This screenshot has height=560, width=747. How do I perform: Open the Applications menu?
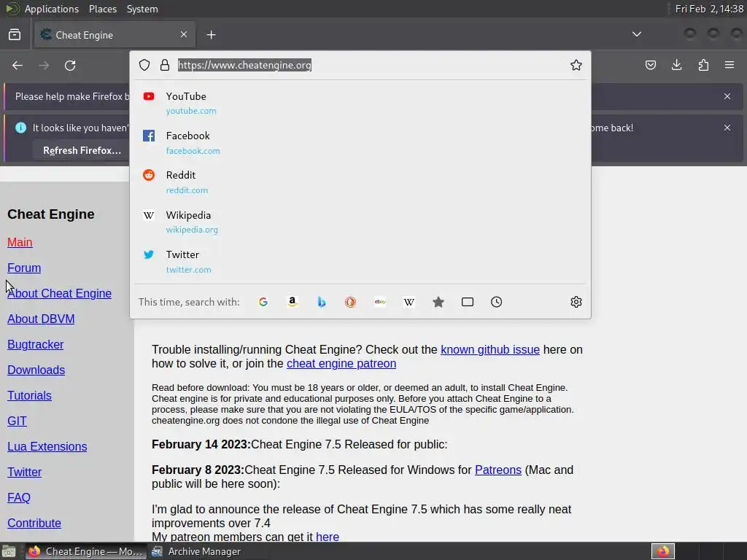pyautogui.click(x=52, y=9)
